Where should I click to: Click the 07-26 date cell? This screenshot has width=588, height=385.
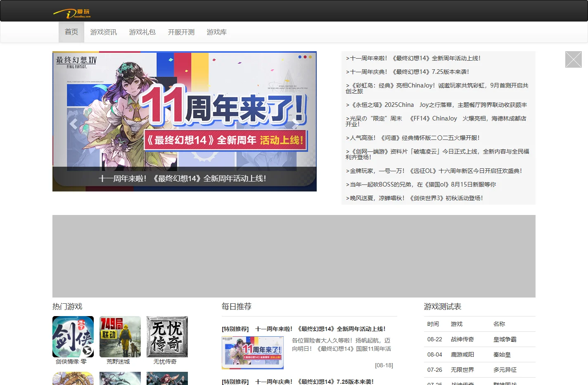(x=435, y=370)
